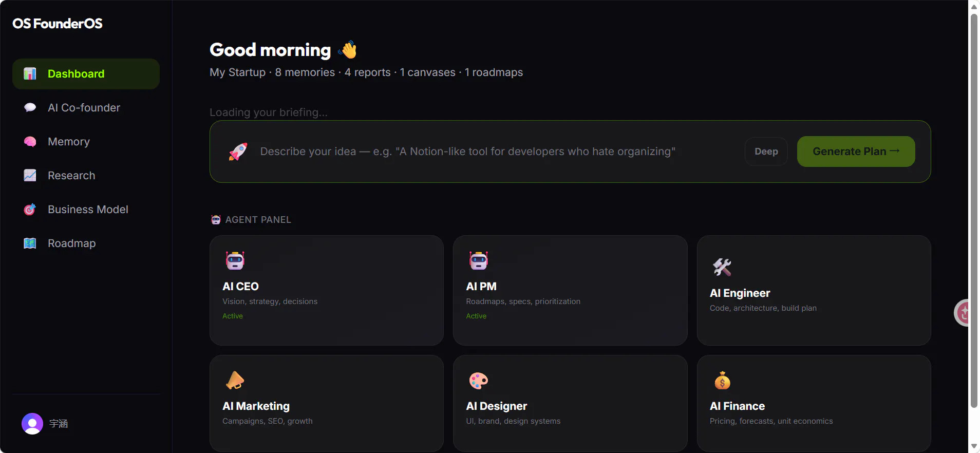Click the floating widget at right edge
This screenshot has width=980, height=453.
coord(962,312)
